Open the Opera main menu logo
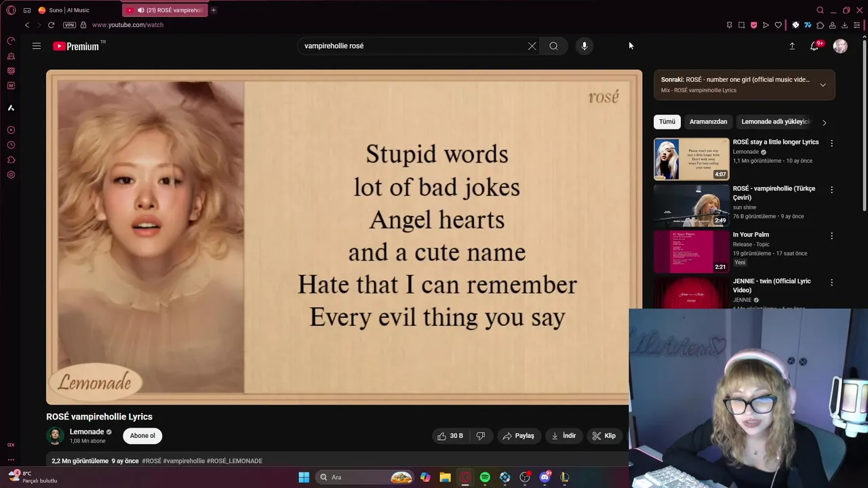This screenshot has height=488, width=868. point(11,10)
